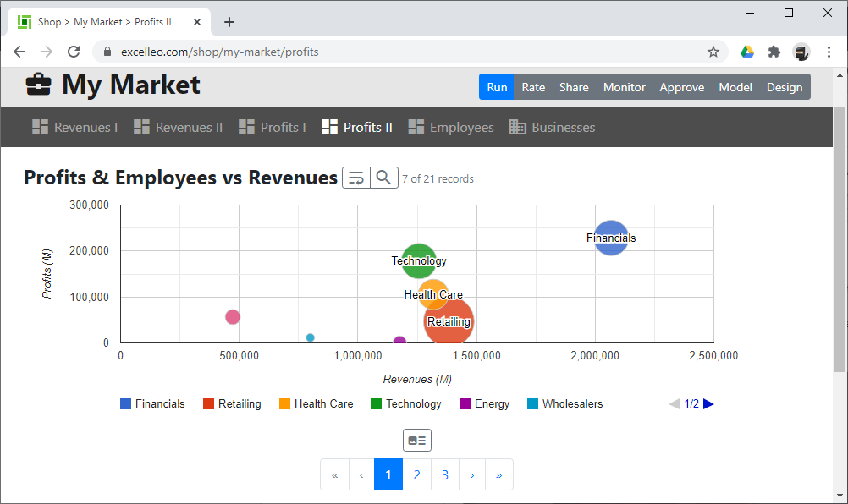Viewport: 848px width, 504px height.
Task: Go to page 1 of records
Action: click(388, 475)
